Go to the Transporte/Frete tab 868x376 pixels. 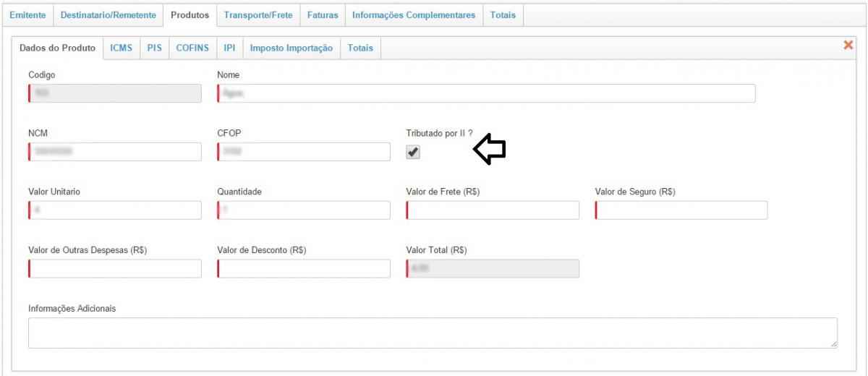point(258,14)
